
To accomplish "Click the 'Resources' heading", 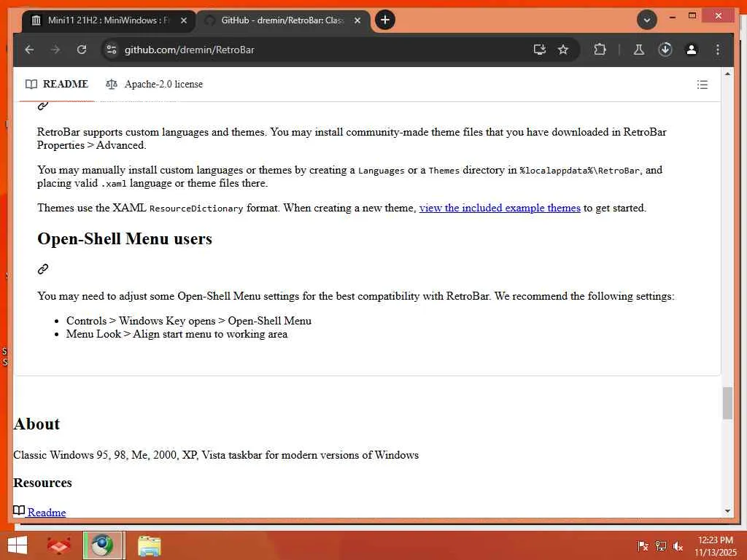I will 43,483.
